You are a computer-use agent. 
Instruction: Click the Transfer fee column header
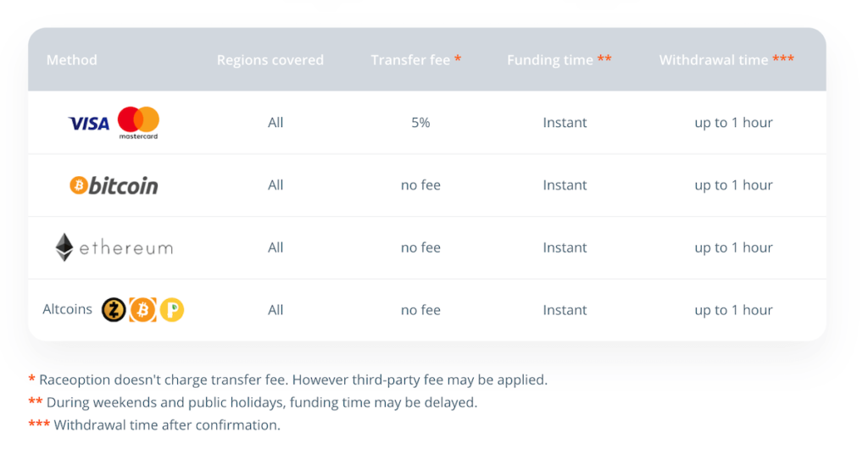point(415,60)
